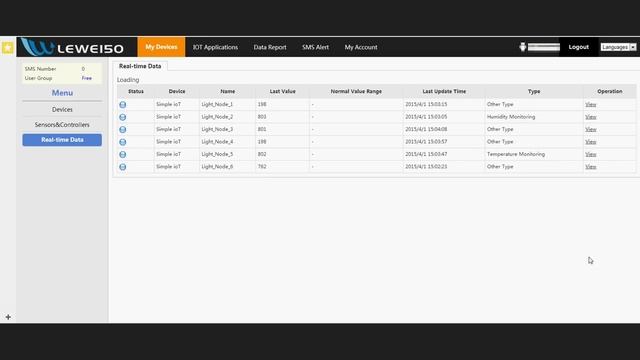Click the Loading status text
Viewport: 640px width, 360px height.
pyautogui.click(x=128, y=80)
